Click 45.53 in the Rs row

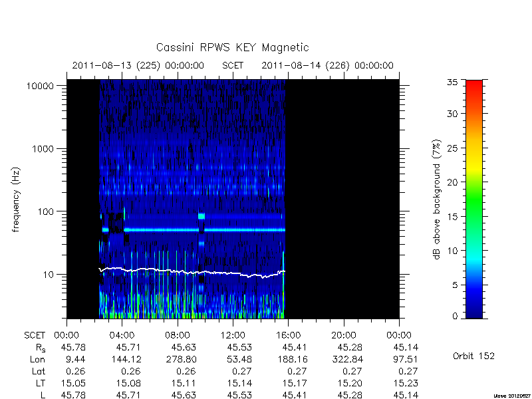tap(239, 347)
